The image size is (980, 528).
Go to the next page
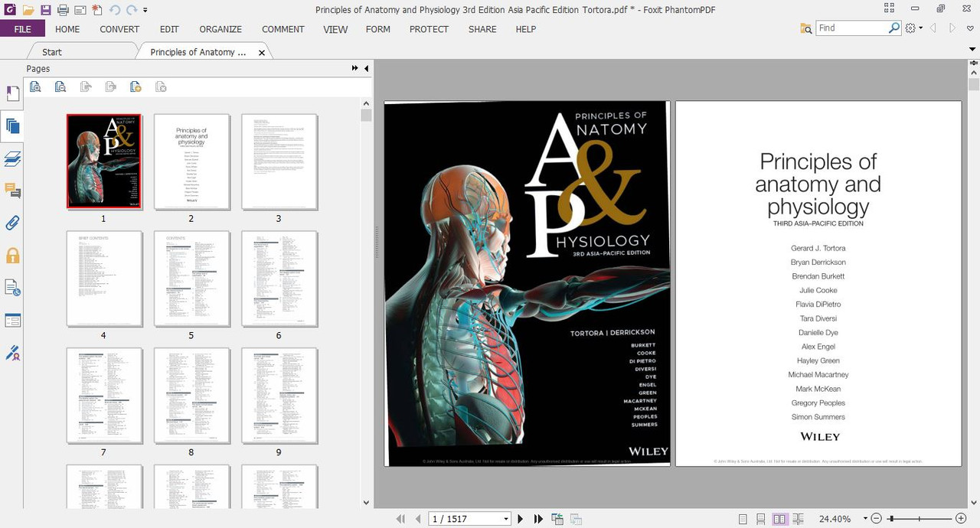coord(521,519)
